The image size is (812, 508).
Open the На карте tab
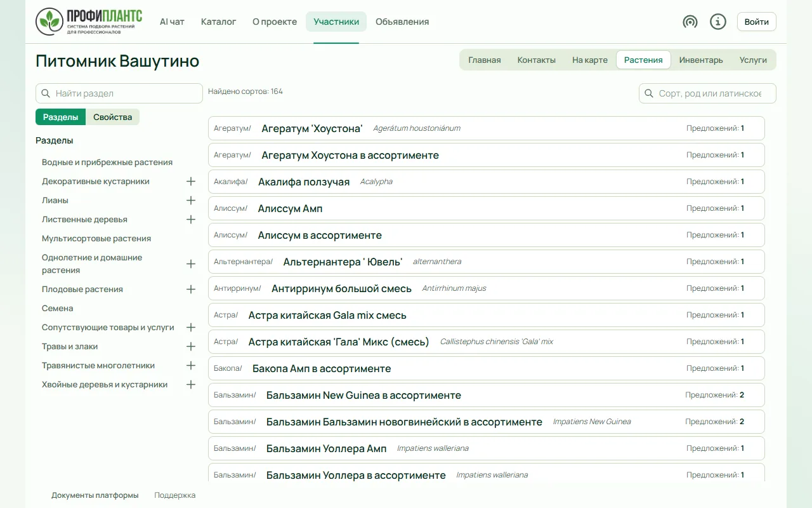[x=590, y=60]
